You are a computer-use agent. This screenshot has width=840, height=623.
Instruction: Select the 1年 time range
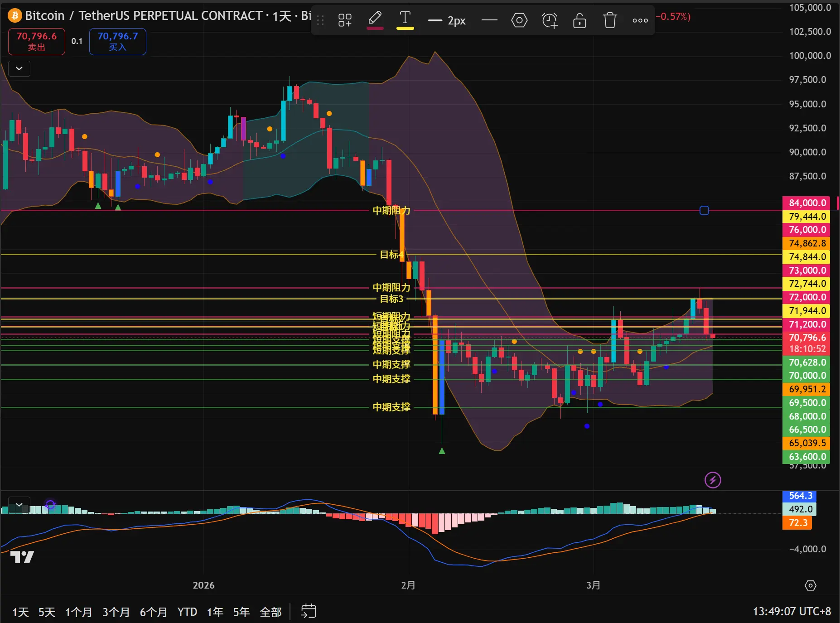tap(215, 612)
